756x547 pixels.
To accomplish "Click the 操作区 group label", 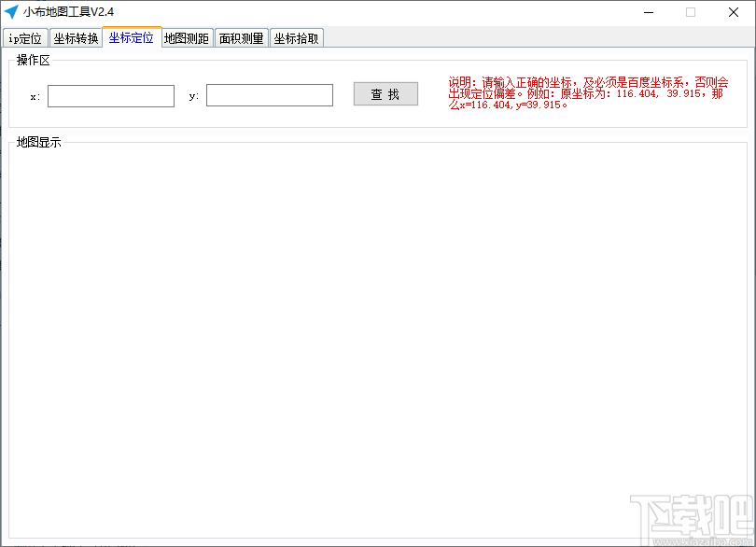I will 34,61.
